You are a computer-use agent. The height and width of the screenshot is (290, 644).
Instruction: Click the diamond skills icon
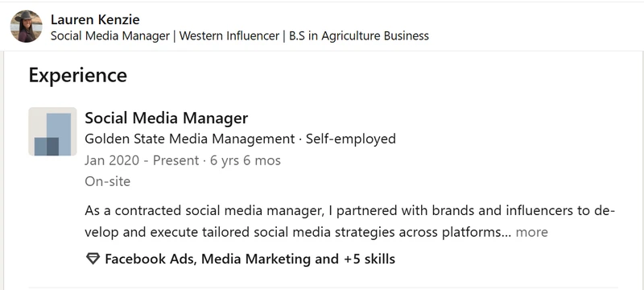coord(93,259)
